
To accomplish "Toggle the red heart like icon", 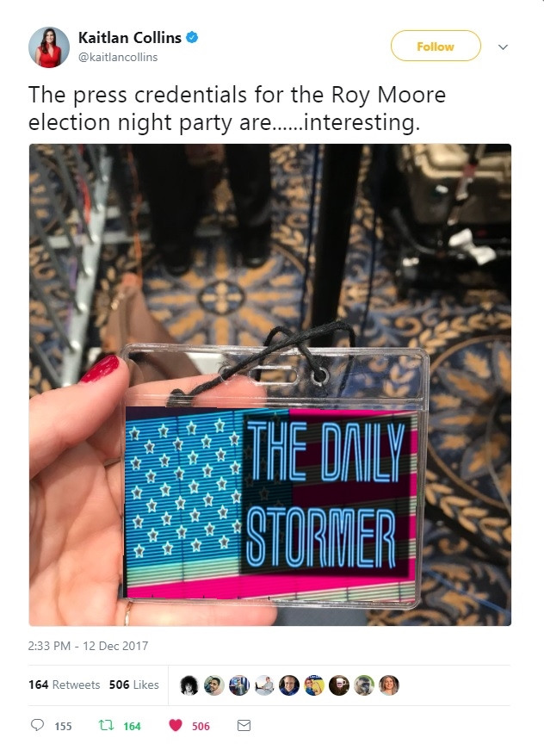I will point(176,725).
